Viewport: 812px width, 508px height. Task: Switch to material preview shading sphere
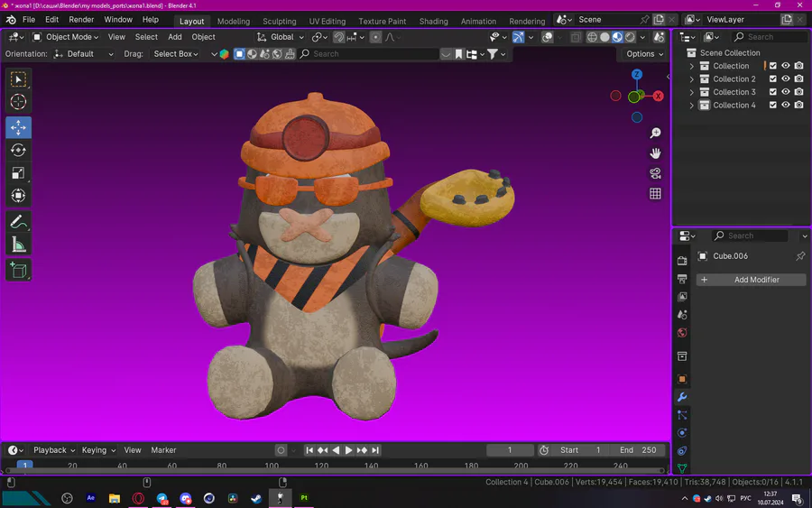[617, 37]
